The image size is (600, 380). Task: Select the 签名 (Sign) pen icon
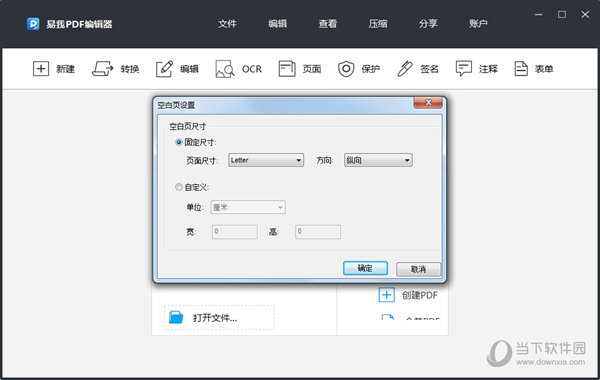click(405, 69)
